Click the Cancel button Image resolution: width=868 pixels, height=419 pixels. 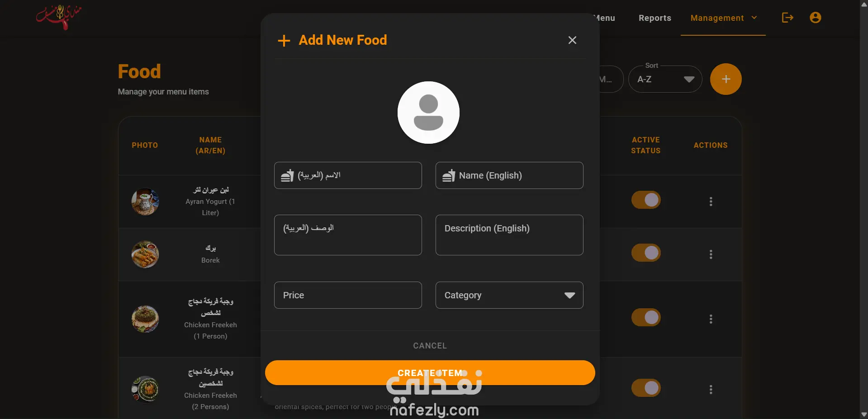[x=430, y=346]
